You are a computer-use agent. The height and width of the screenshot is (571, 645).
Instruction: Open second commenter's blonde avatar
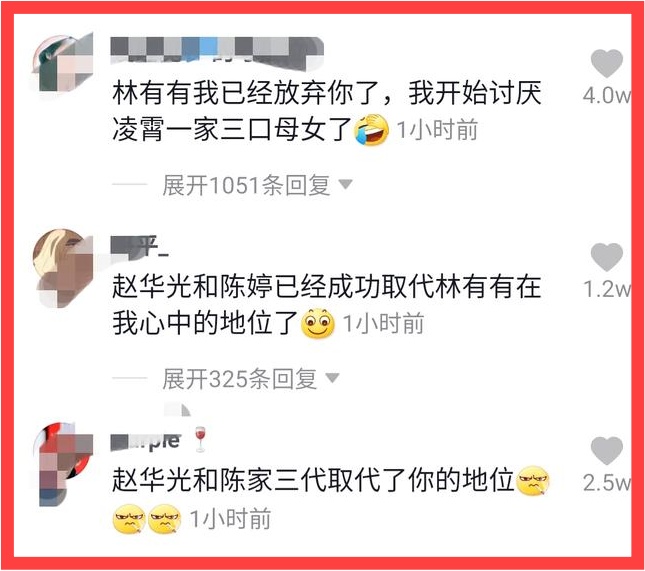pos(64,267)
